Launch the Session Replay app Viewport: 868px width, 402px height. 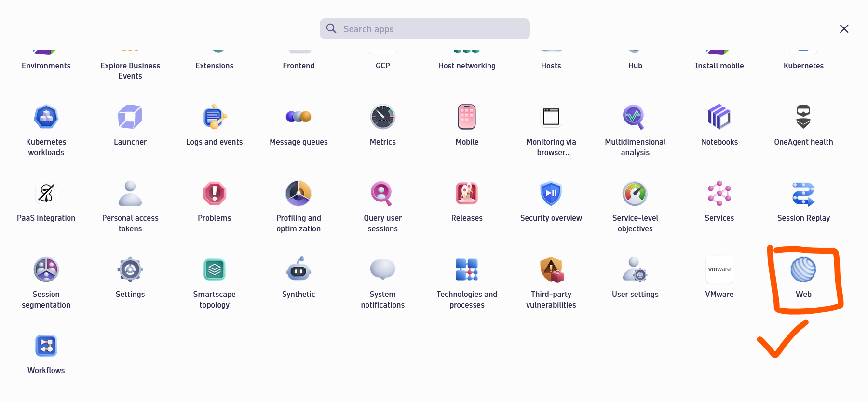[x=803, y=193]
